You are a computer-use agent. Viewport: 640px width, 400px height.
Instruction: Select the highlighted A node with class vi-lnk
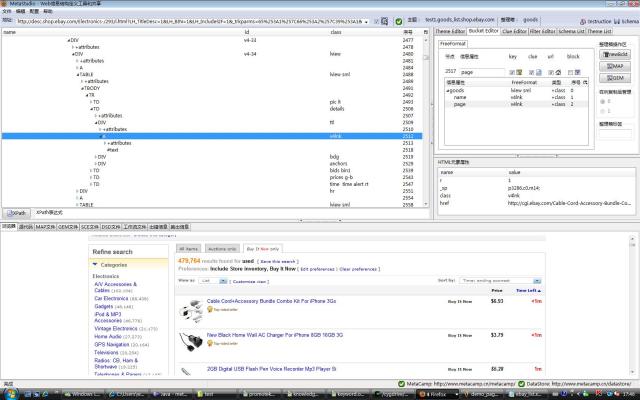[212, 136]
